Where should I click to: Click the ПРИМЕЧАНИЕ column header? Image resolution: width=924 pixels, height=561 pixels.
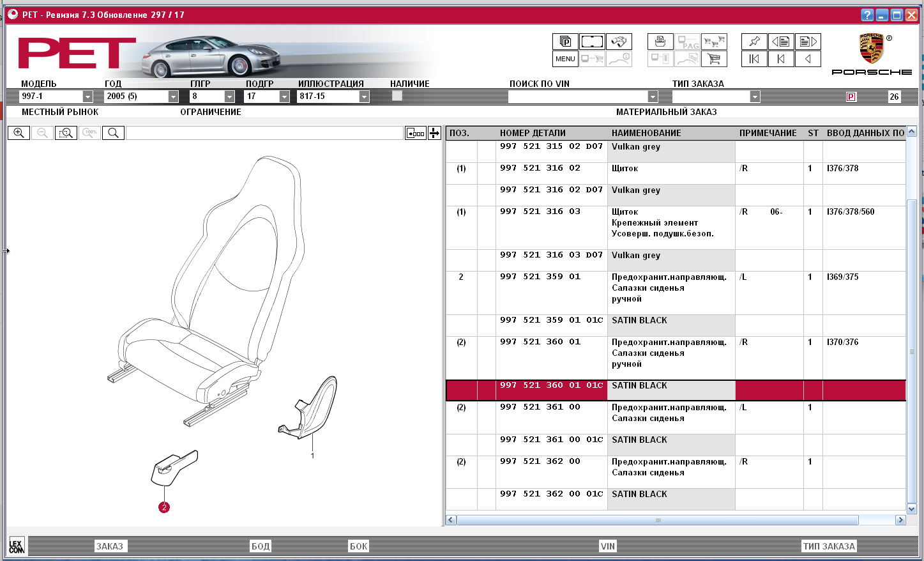click(768, 133)
